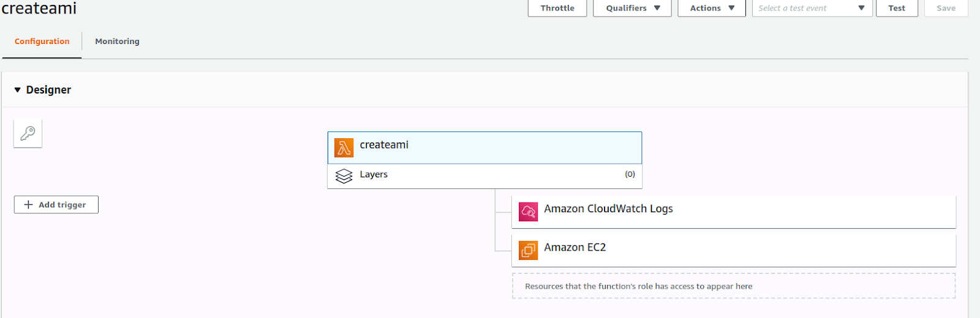Image resolution: width=980 pixels, height=318 pixels.
Task: Click the Save button
Action: [946, 8]
